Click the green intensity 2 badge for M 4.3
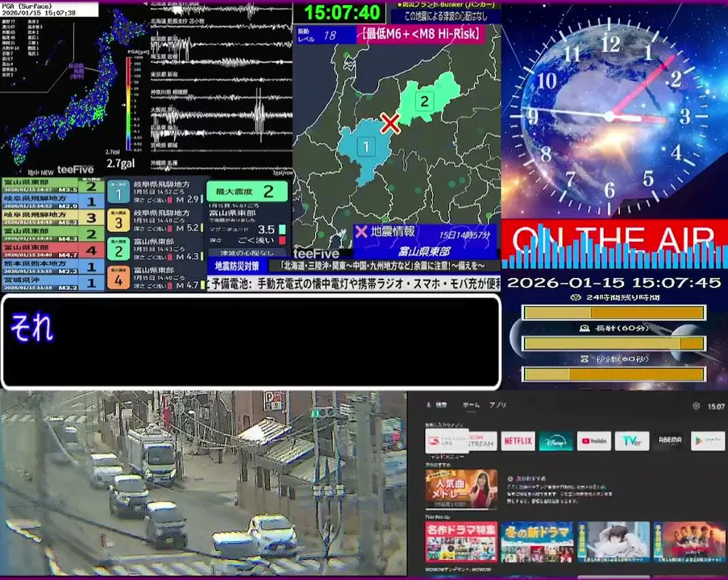The height and width of the screenshot is (580, 728). (x=119, y=250)
